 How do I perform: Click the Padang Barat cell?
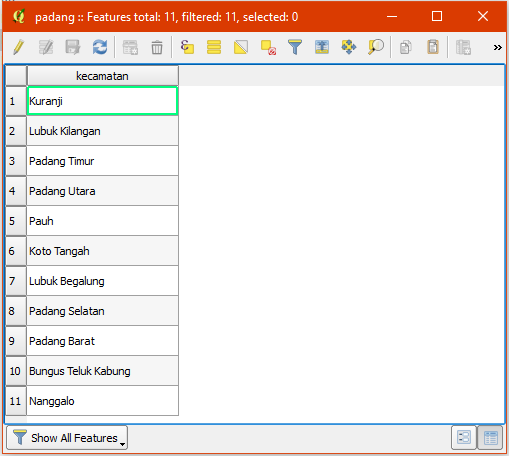102,341
